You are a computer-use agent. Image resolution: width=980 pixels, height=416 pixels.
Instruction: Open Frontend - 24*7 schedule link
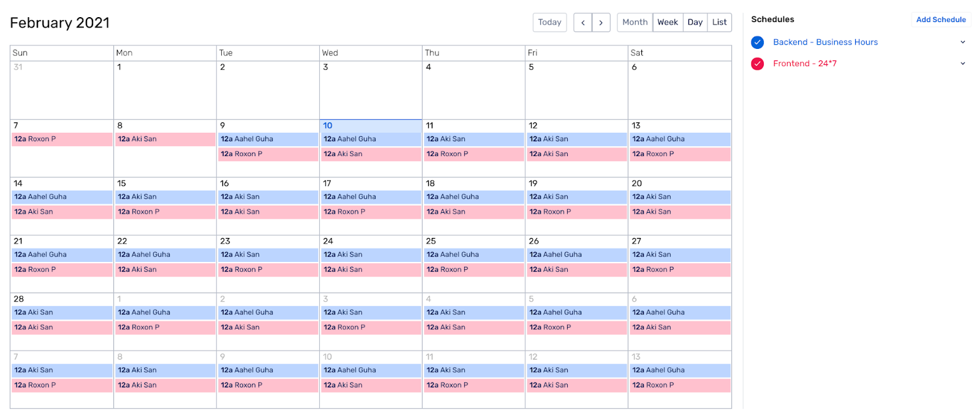point(805,64)
